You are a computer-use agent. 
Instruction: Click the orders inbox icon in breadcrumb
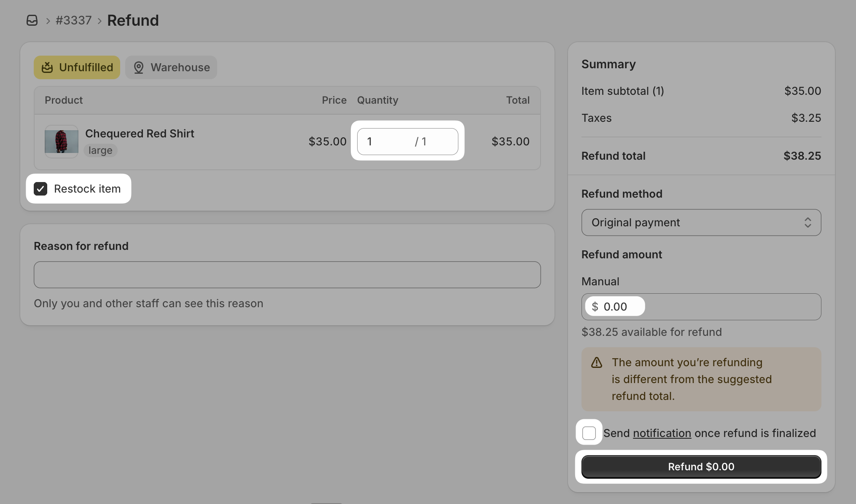(x=32, y=20)
